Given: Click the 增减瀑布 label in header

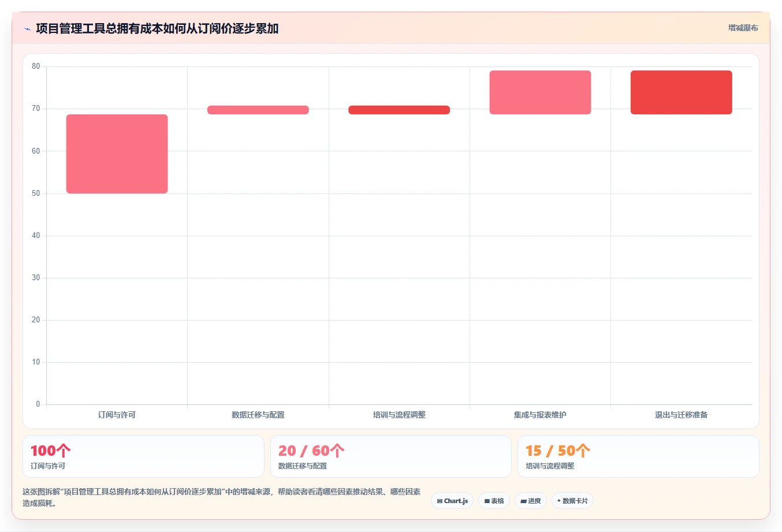Looking at the screenshot, I should click(743, 28).
